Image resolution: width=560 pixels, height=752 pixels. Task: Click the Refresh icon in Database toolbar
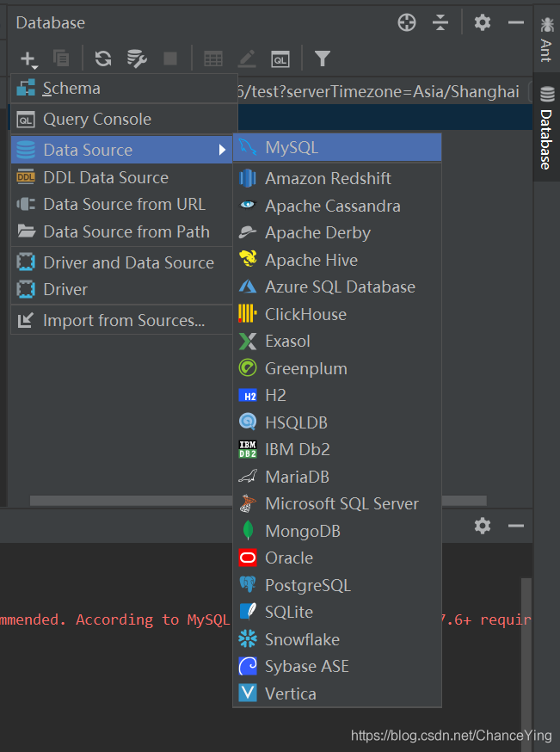[103, 59]
